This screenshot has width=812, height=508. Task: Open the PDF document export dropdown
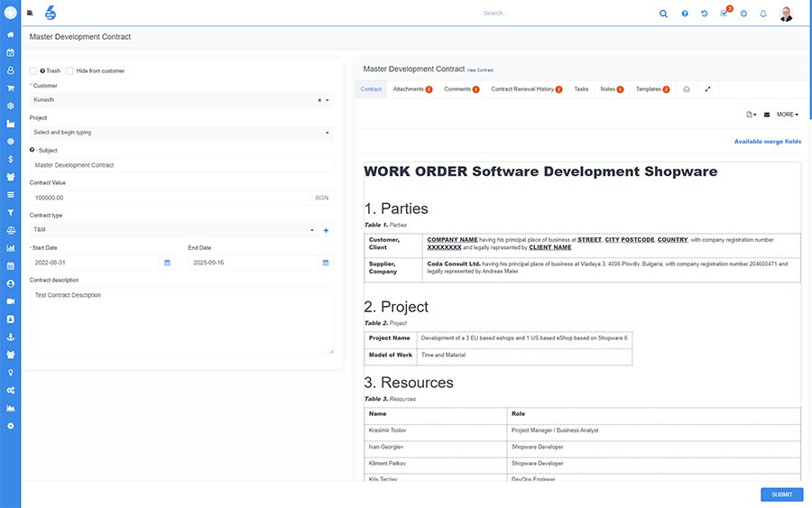click(751, 115)
